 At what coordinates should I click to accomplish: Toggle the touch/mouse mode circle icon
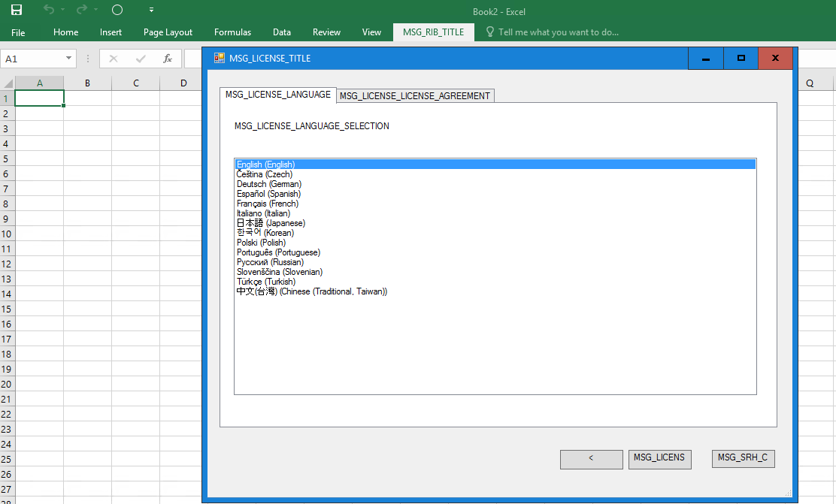(x=117, y=10)
